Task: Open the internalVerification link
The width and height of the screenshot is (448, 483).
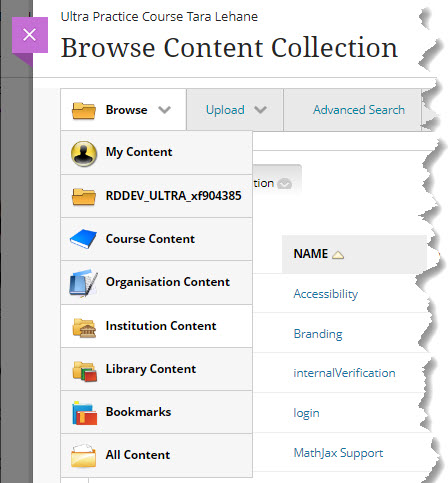Action: (x=344, y=373)
